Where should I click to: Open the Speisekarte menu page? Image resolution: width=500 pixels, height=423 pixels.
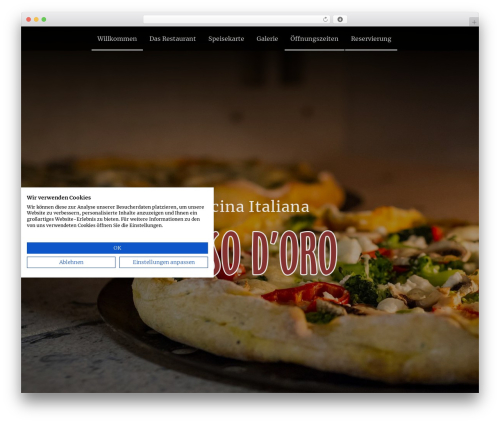coord(226,39)
